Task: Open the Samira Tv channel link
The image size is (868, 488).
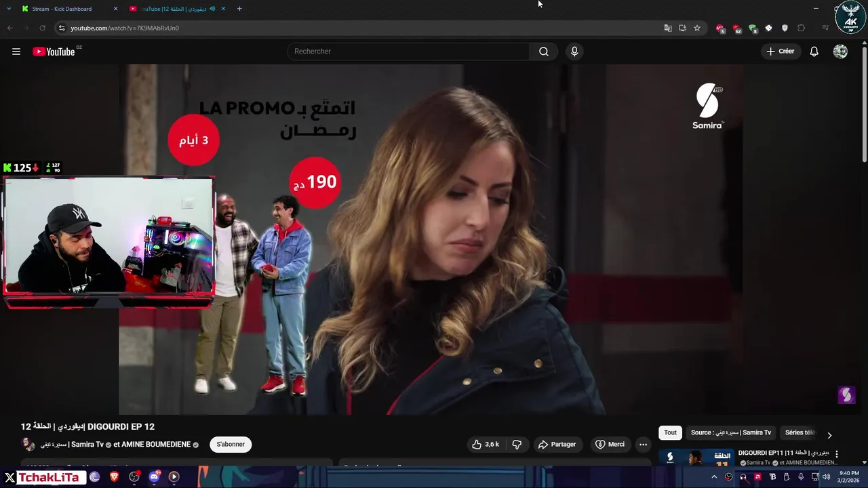Action: (73, 445)
